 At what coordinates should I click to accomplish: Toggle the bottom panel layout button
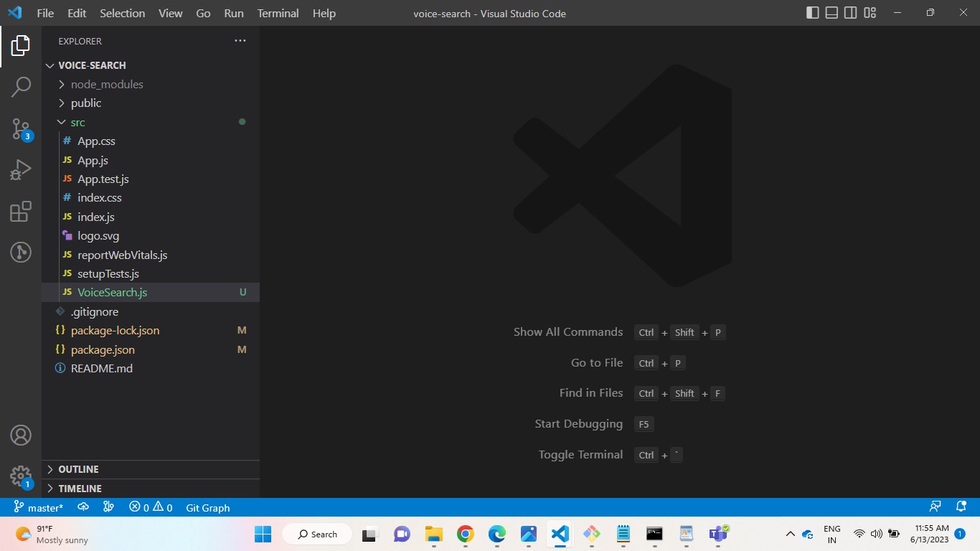pos(831,13)
